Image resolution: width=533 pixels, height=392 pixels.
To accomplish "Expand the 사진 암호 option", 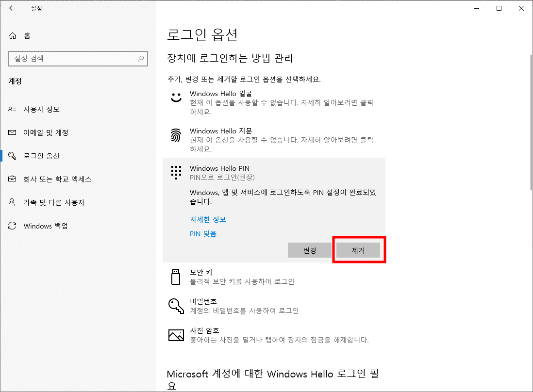I will click(274, 335).
